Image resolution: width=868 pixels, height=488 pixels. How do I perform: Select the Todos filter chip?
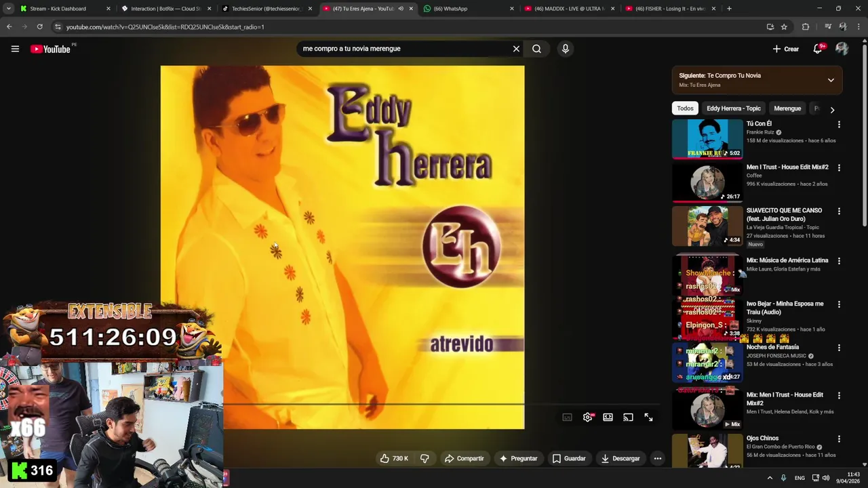685,108
